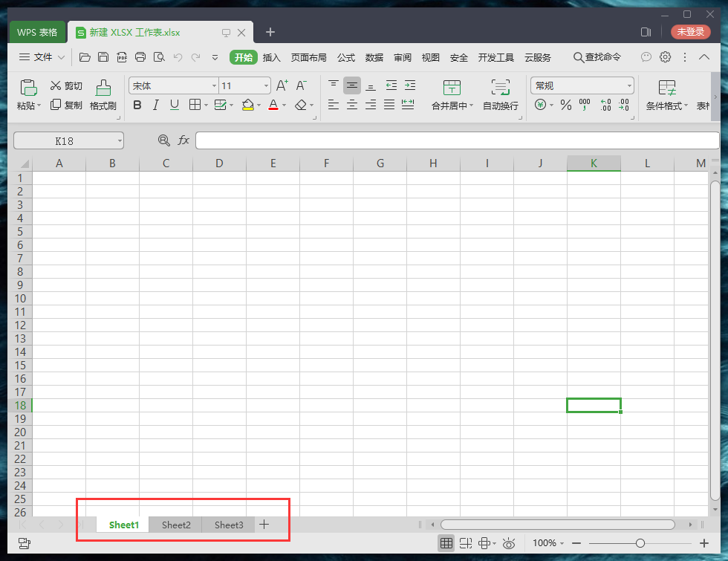Toggle bold formatting
Screen dimensions: 728x561
coord(137,106)
